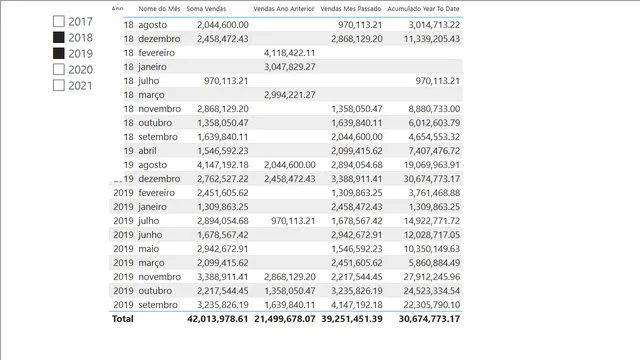This screenshot has height=360, width=640.
Task: Click value 8,880,733.00 in novembro row
Action: click(434, 109)
